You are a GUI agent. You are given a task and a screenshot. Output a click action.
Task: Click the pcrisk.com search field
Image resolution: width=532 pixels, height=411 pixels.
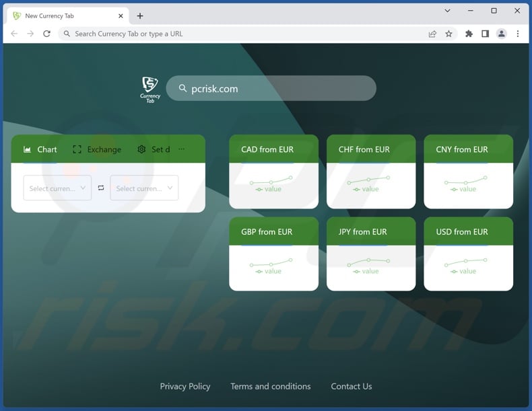point(271,88)
